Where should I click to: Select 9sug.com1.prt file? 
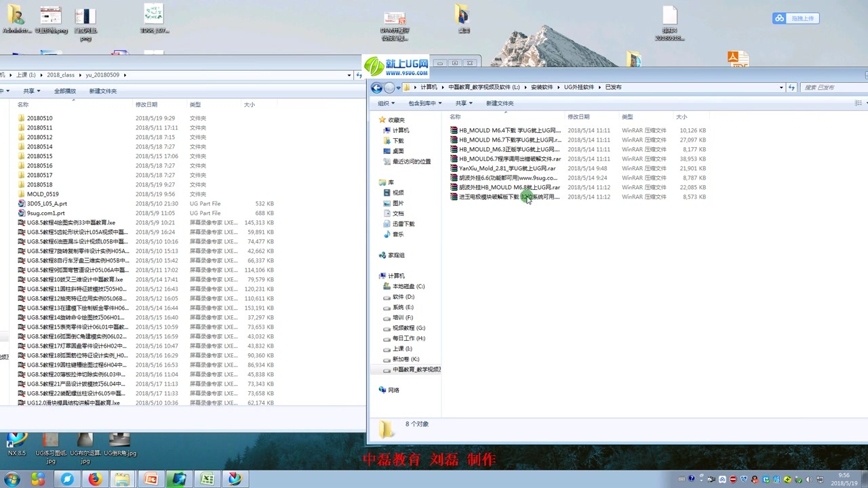pos(42,213)
